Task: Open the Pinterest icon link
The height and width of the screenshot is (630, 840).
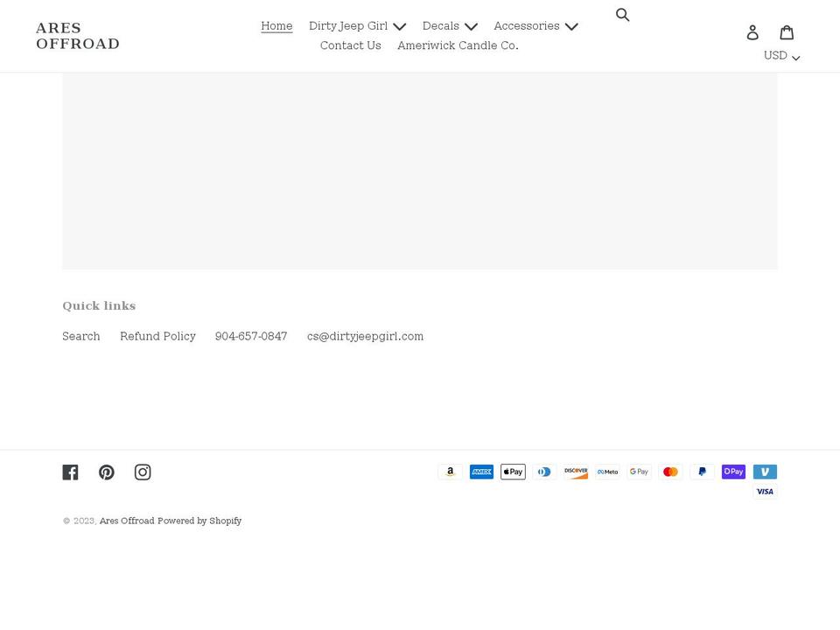Action: coord(107,472)
